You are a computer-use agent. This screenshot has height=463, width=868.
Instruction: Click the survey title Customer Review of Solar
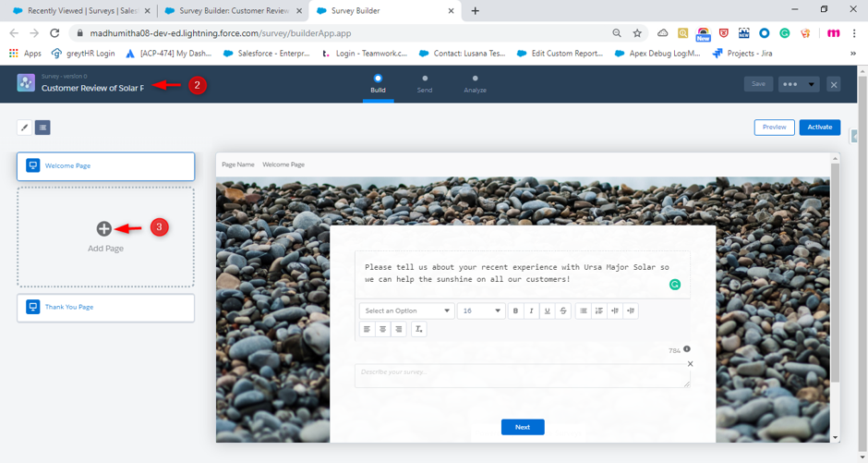92,88
